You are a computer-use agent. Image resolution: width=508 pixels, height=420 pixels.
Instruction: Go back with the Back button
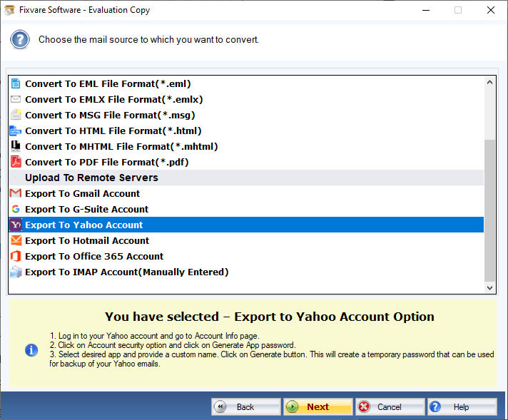246,406
